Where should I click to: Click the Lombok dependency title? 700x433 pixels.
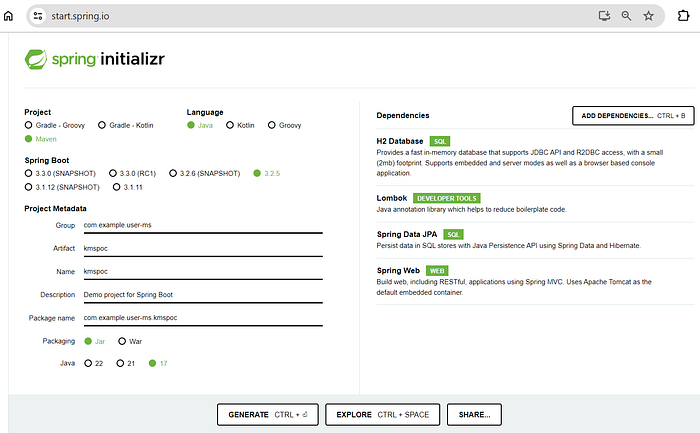pos(392,198)
